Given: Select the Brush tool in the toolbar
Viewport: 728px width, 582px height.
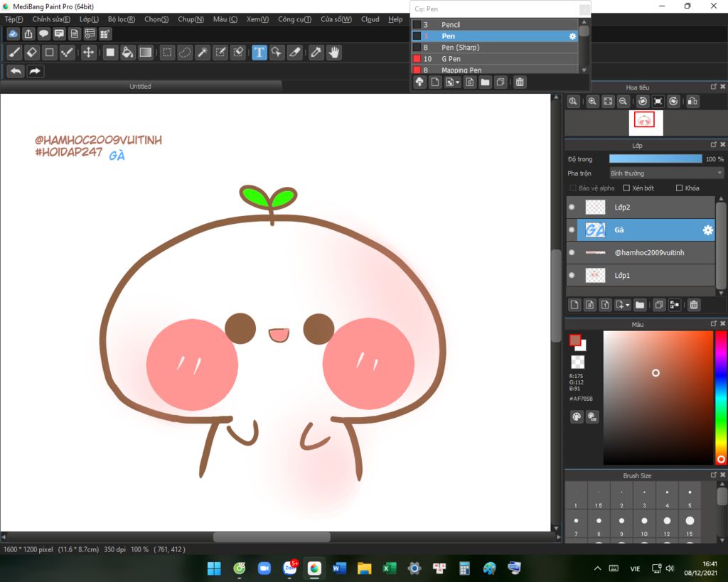Looking at the screenshot, I should click(14, 53).
